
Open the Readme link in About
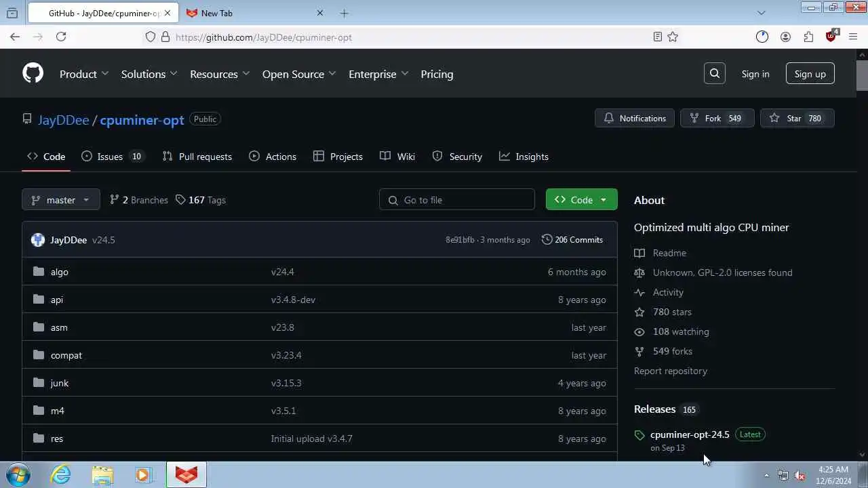pyautogui.click(x=669, y=253)
